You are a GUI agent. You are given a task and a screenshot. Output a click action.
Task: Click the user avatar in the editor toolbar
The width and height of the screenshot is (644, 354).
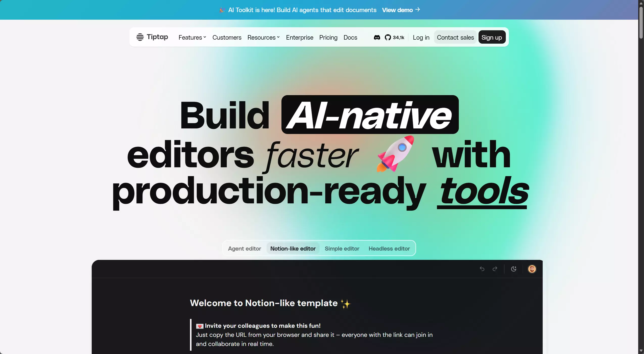532,269
